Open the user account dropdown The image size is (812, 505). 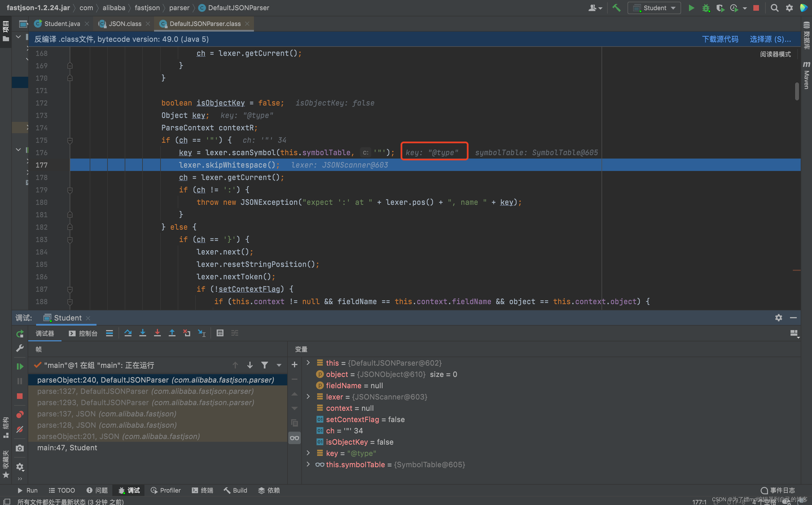pyautogui.click(x=595, y=8)
